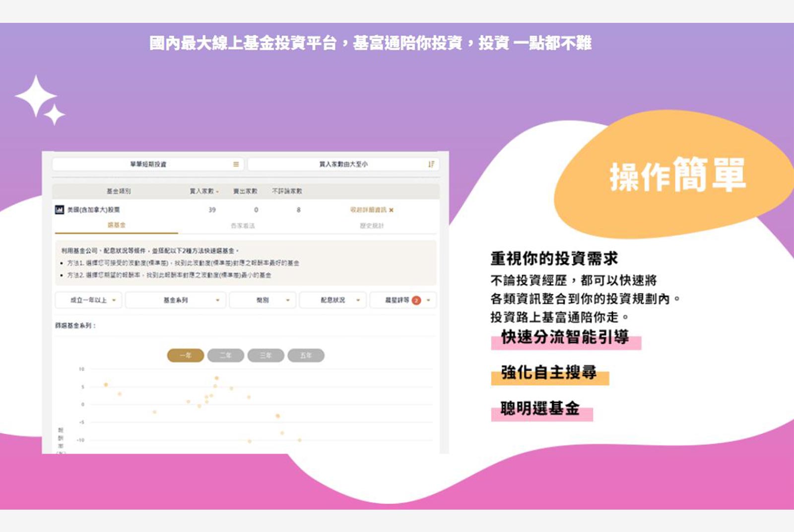
Task: Click the y-axis label 10 on the chart
Action: pyautogui.click(x=82, y=369)
